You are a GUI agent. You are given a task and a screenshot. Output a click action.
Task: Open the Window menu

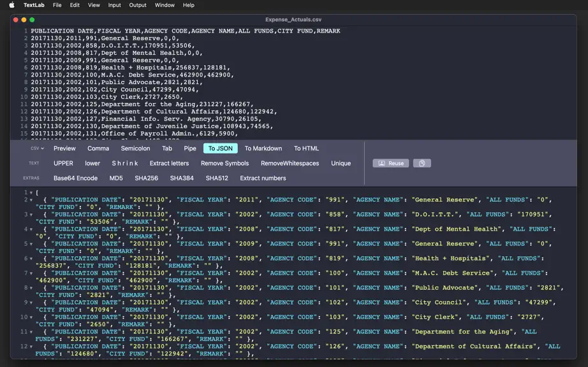[x=165, y=5]
